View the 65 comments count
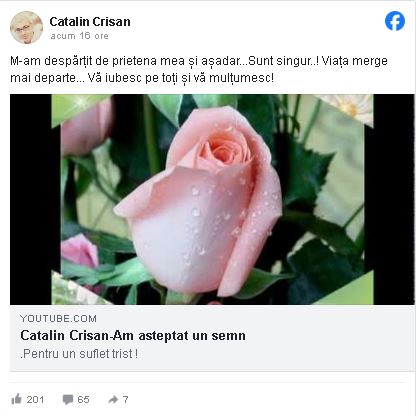The height and width of the screenshot is (417, 416). coord(83,399)
